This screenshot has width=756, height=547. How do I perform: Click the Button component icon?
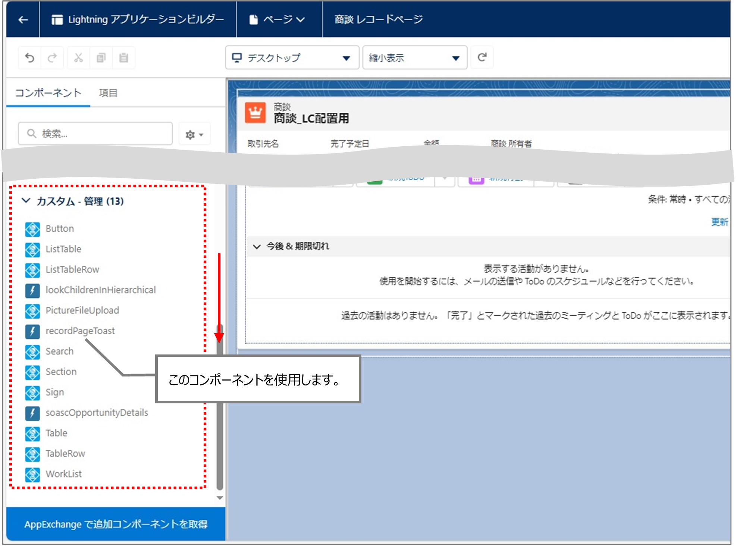32,229
